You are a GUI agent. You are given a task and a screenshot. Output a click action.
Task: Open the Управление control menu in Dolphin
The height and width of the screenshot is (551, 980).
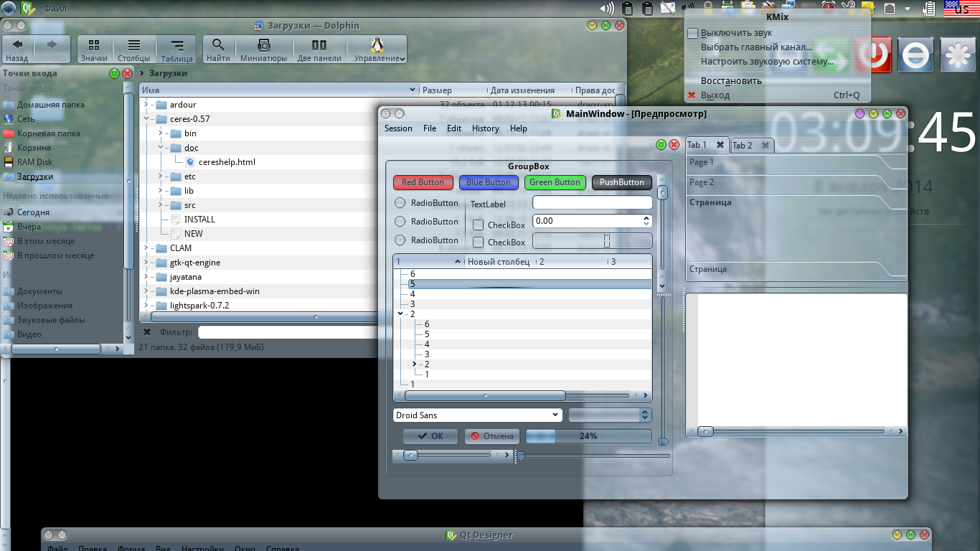(x=378, y=50)
